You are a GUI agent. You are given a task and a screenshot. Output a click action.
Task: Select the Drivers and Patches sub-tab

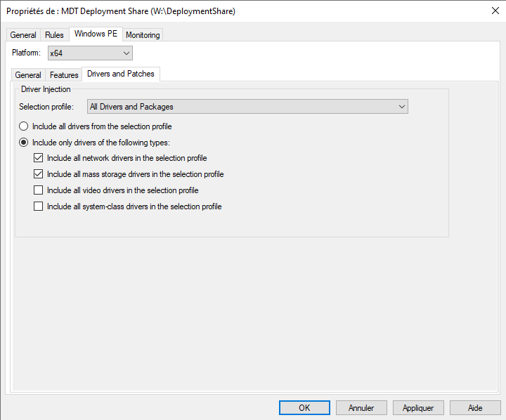121,74
